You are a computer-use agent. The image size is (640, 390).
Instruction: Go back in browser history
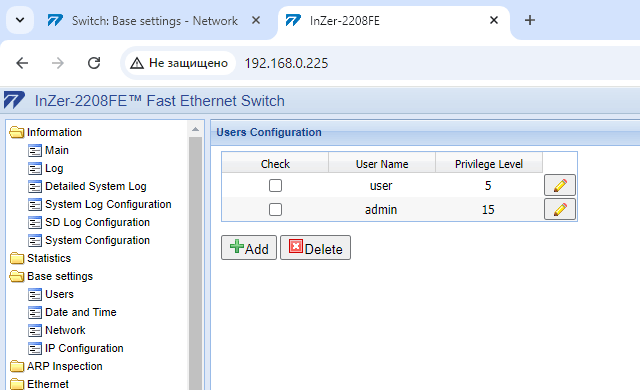[22, 63]
